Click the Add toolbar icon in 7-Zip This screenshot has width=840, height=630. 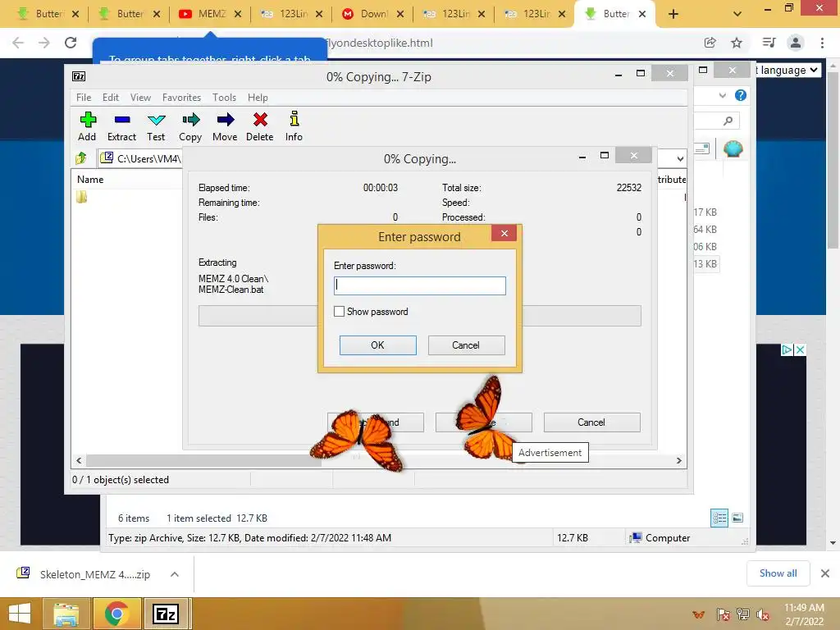87,120
